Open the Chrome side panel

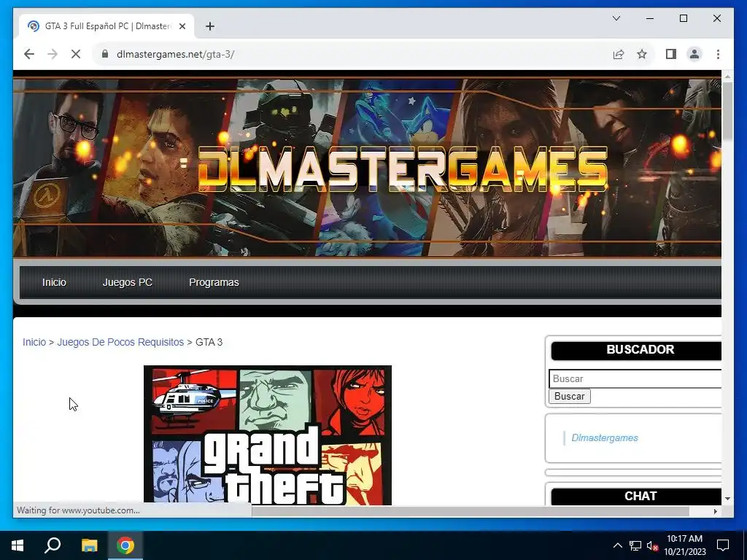pyautogui.click(x=671, y=54)
